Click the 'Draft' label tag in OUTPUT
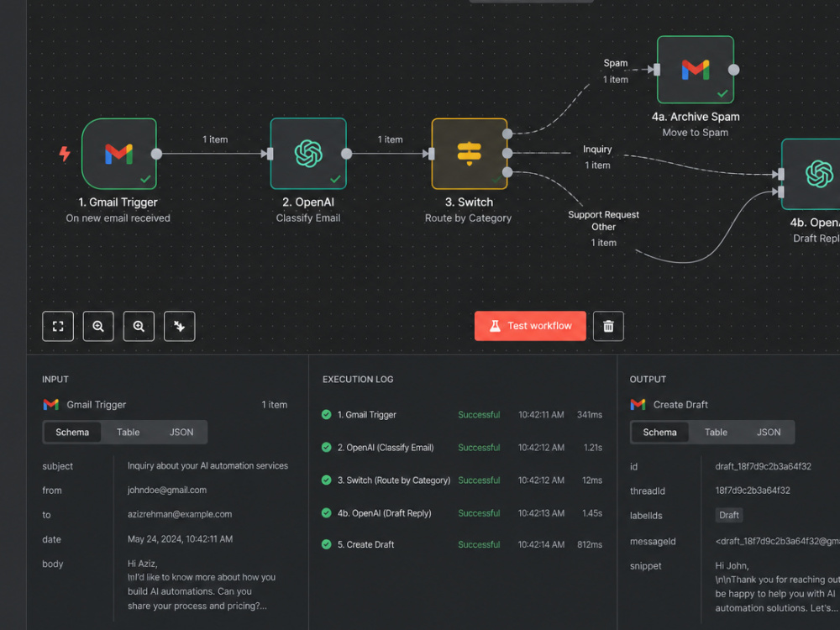The height and width of the screenshot is (630, 840). tap(728, 516)
